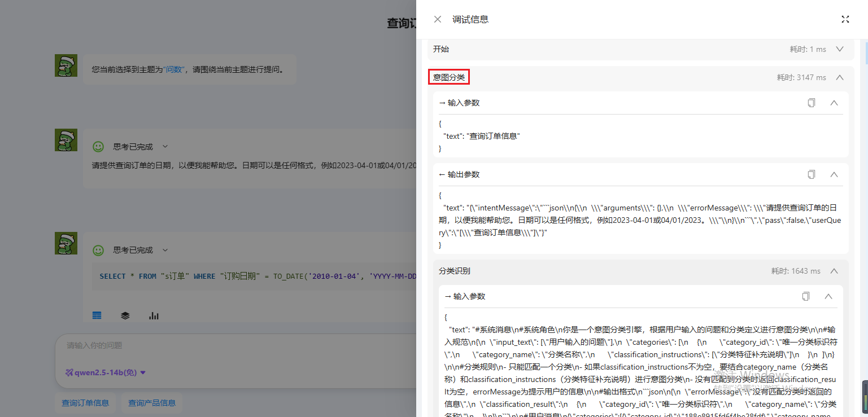868x417 pixels.
Task: Collapse the 分类识别 section
Action: 834,271
